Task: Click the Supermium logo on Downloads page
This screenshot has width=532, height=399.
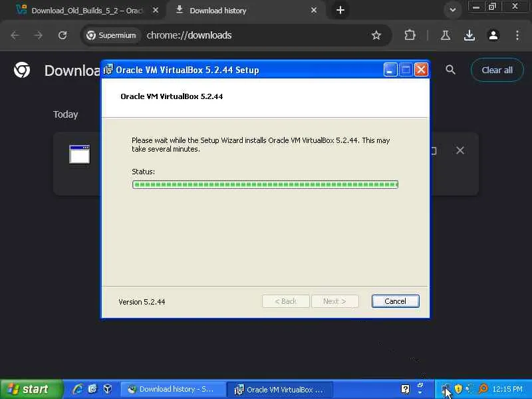Action: tap(22, 70)
